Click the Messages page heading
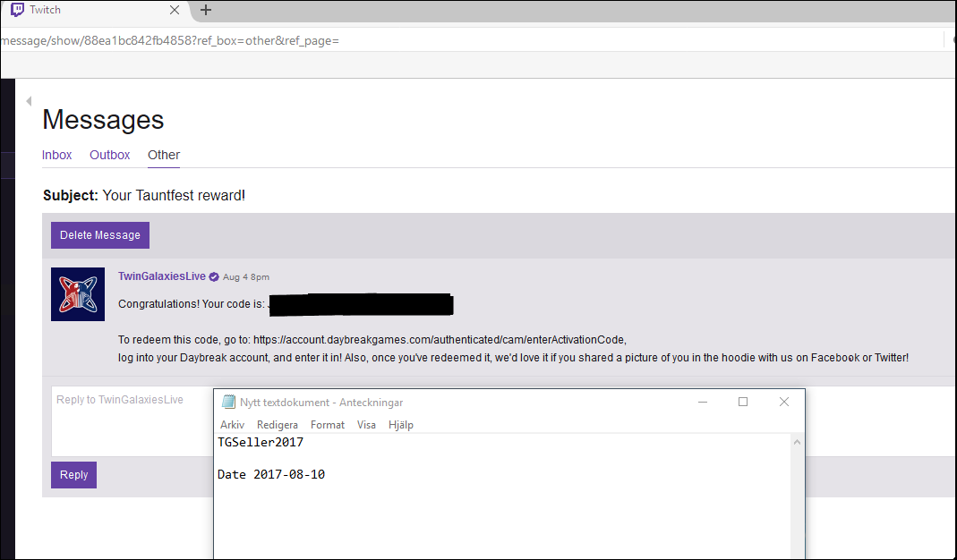This screenshot has height=560, width=957. [103, 120]
